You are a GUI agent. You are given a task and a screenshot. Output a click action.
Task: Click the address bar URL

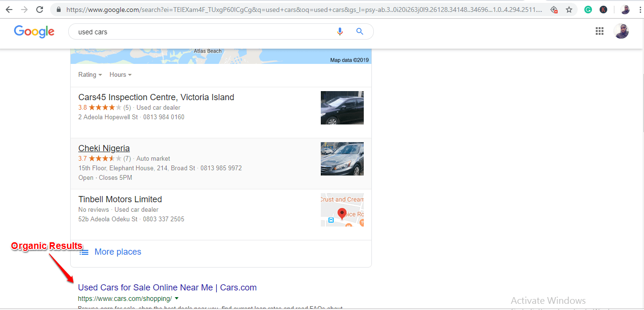(304, 10)
